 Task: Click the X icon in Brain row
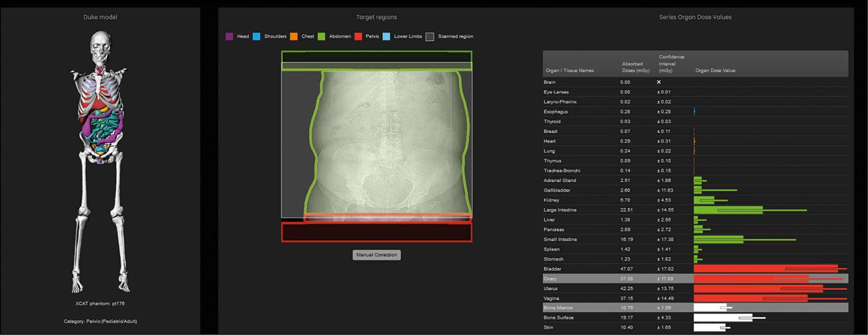coord(659,82)
